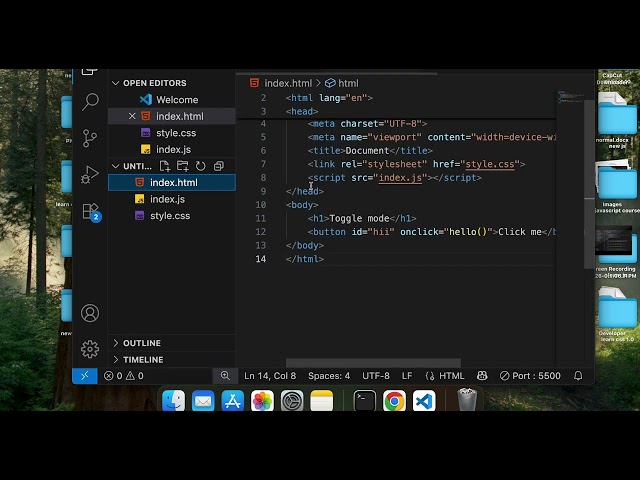Open Terminal from the Dock
This screenshot has height=480, width=640.
coord(364,401)
